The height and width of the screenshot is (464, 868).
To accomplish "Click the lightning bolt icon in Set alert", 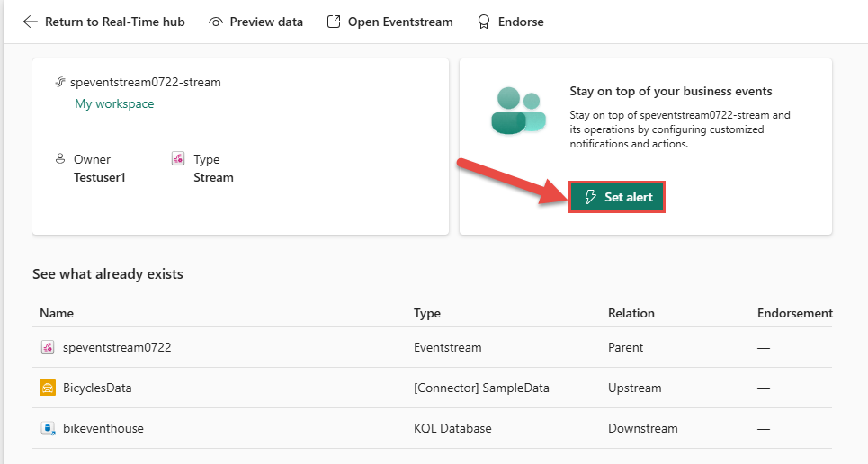I will pyautogui.click(x=591, y=197).
